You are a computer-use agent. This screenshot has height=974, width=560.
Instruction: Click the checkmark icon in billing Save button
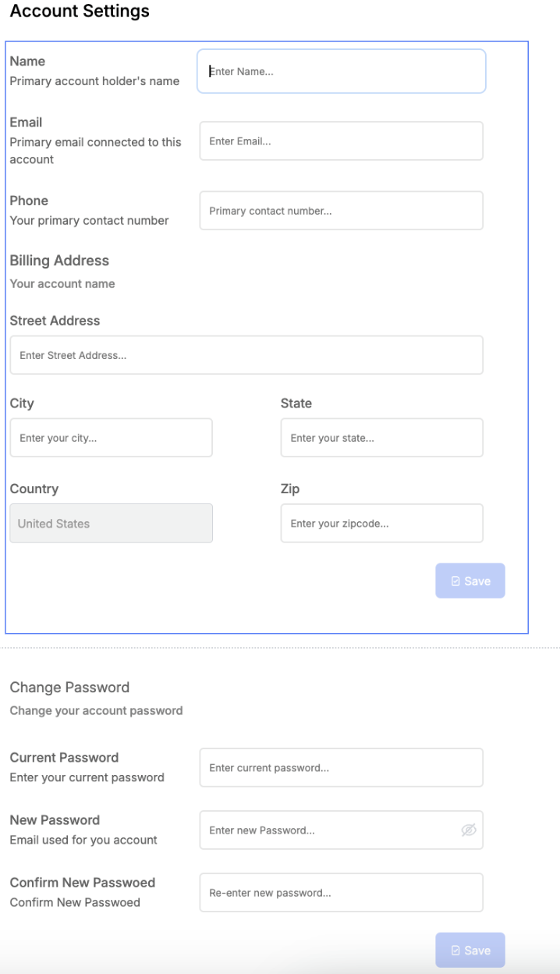[x=455, y=581]
